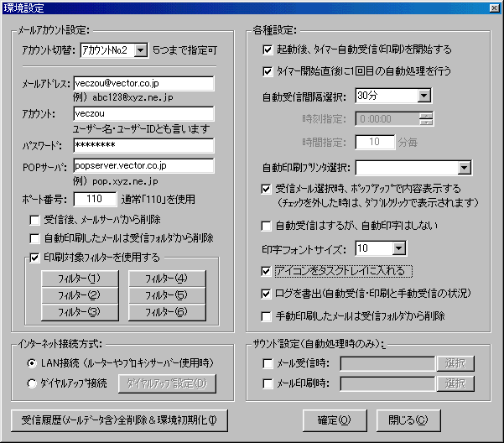Click the 時間指定 minutes field
Viewport: 504px width, 443px height.
click(x=375, y=142)
